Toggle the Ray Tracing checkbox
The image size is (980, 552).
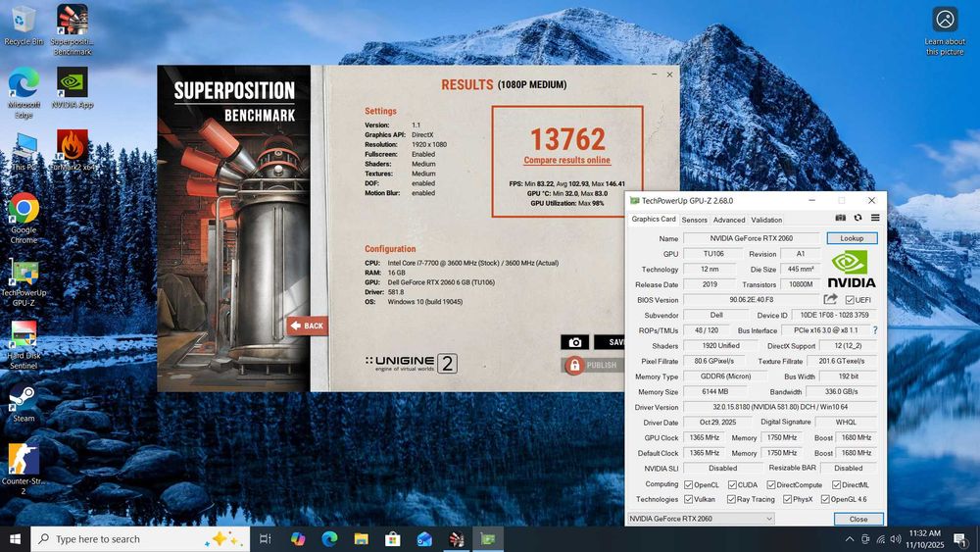[733, 499]
